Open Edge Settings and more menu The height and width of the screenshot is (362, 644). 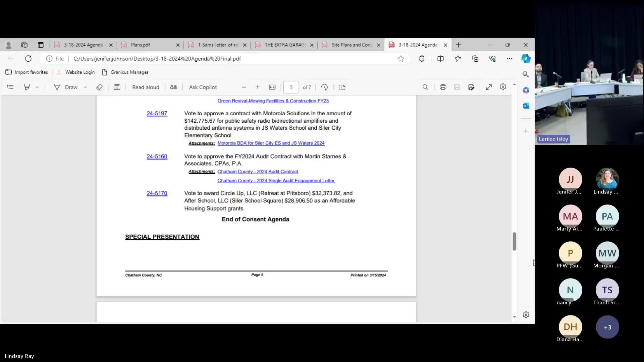tap(509, 59)
